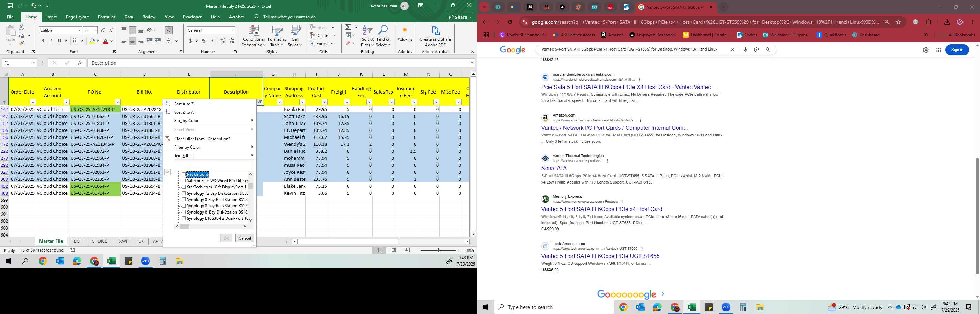
Task: Toggle the select-multiple-items checkbox beside filter list
Action: point(168,172)
